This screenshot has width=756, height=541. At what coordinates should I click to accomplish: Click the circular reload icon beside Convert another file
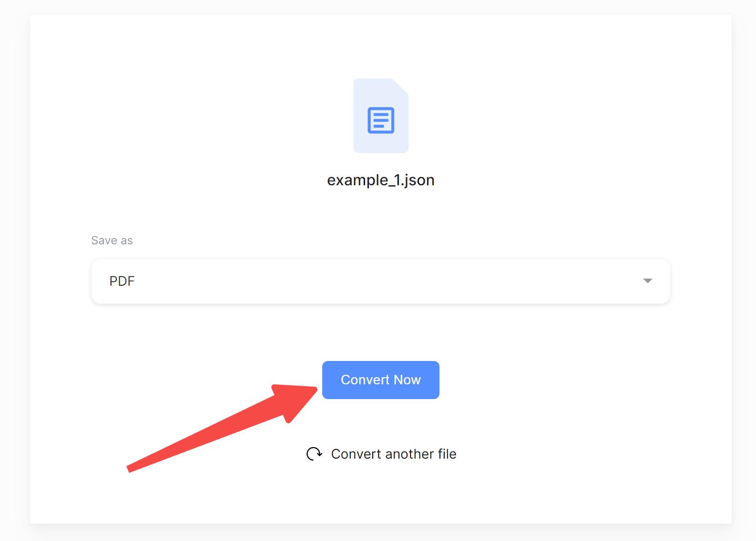314,454
